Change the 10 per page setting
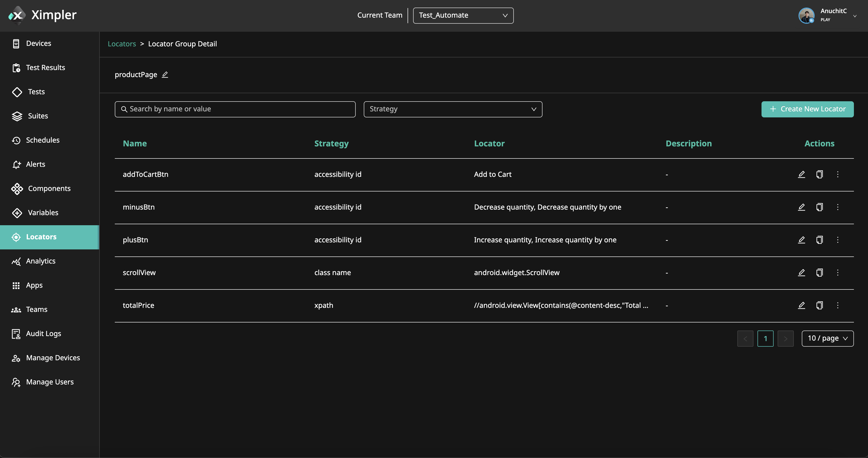Screen dimensions: 868x458 (827, 338)
